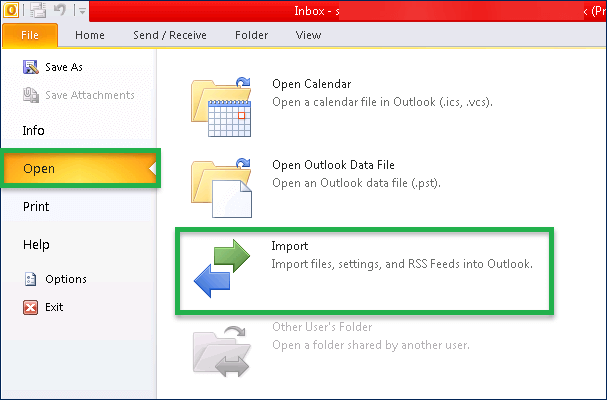The image size is (607, 400).
Task: Select Open in the backstage menu
Action: click(x=79, y=168)
